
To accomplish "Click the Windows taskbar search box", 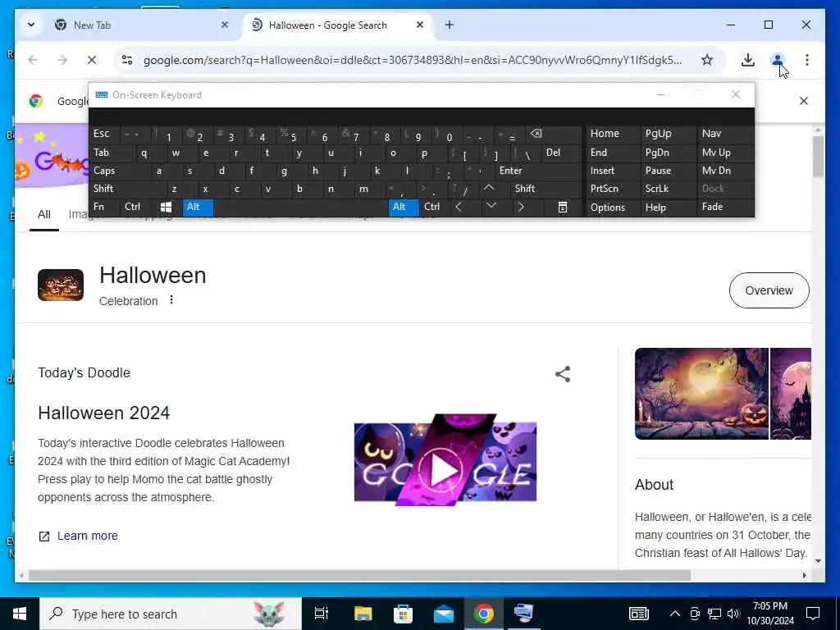I will [171, 614].
